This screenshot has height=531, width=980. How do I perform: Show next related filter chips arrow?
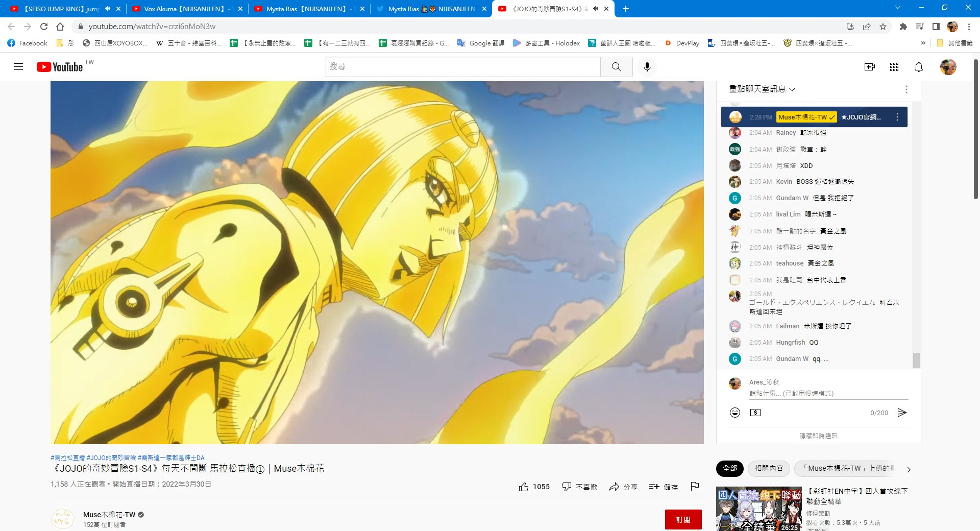909,469
